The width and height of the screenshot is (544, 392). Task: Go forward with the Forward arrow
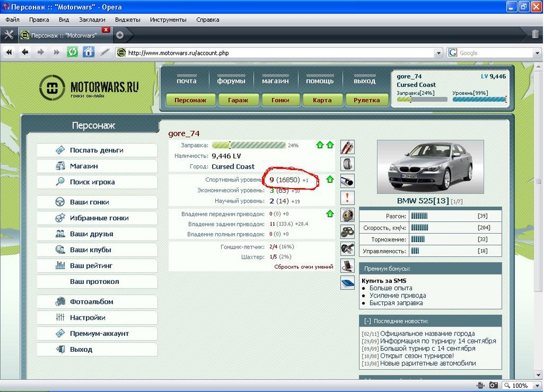[40, 53]
